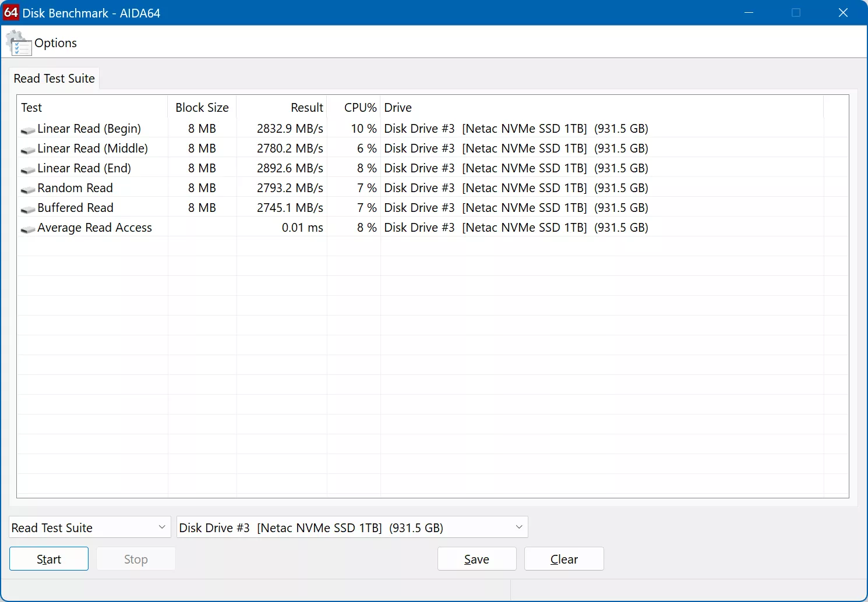Image resolution: width=868 pixels, height=602 pixels.
Task: Clear the benchmark results
Action: pos(564,559)
